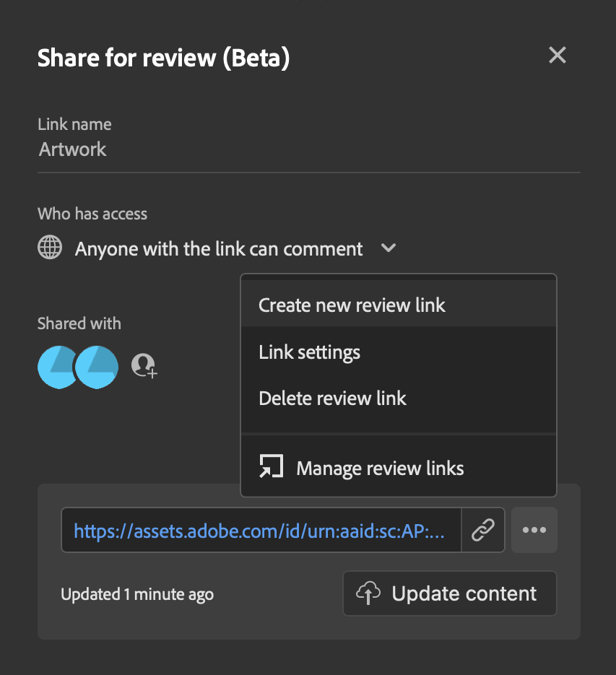616x675 pixels.
Task: Click the upload cloud icon on Update content
Action: (368, 593)
